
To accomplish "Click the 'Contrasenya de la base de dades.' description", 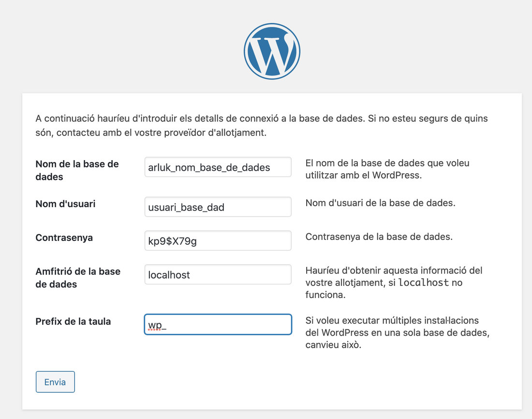I will click(x=379, y=237).
